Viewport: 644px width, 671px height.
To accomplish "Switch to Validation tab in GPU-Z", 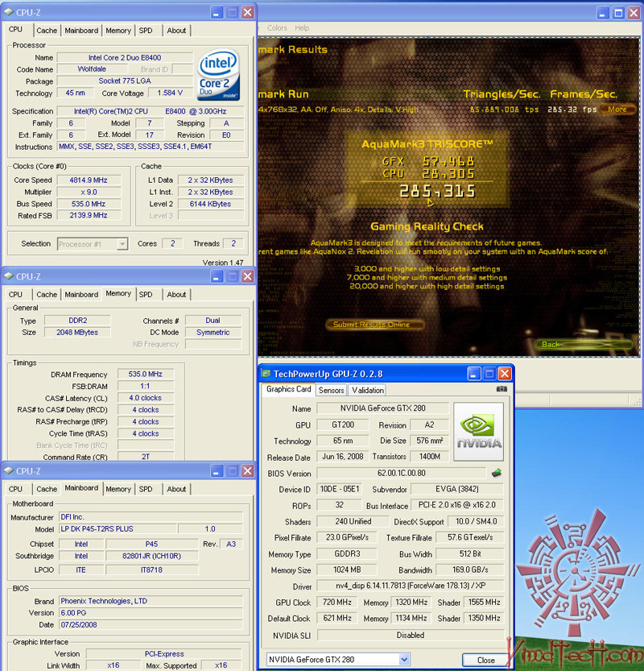I will [368, 390].
